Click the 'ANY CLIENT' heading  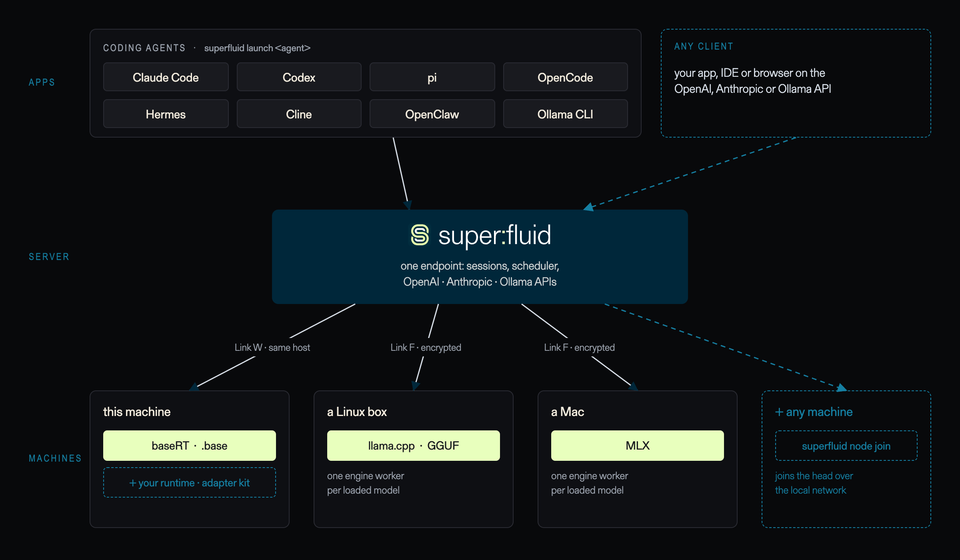pos(704,46)
